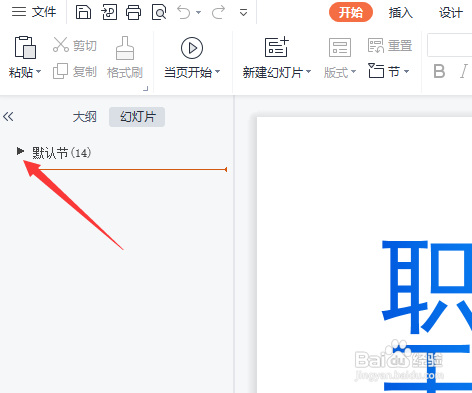The width and height of the screenshot is (472, 393).
Task: Click the Save icon
Action: tap(83, 12)
